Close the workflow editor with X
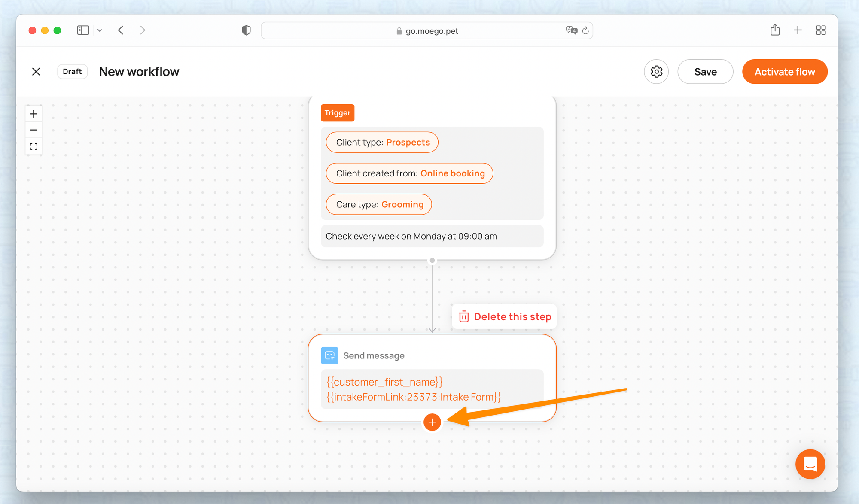The height and width of the screenshot is (504, 859). [36, 72]
